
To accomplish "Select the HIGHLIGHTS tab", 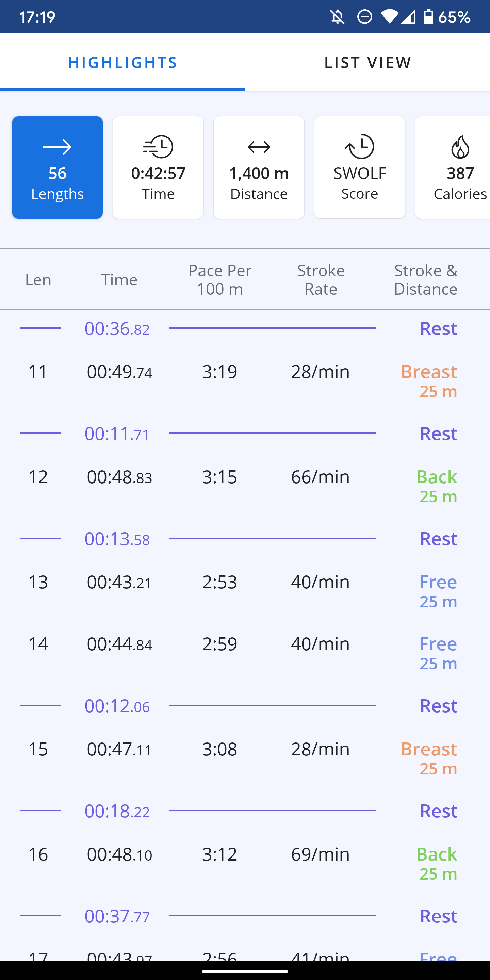I will coord(122,62).
